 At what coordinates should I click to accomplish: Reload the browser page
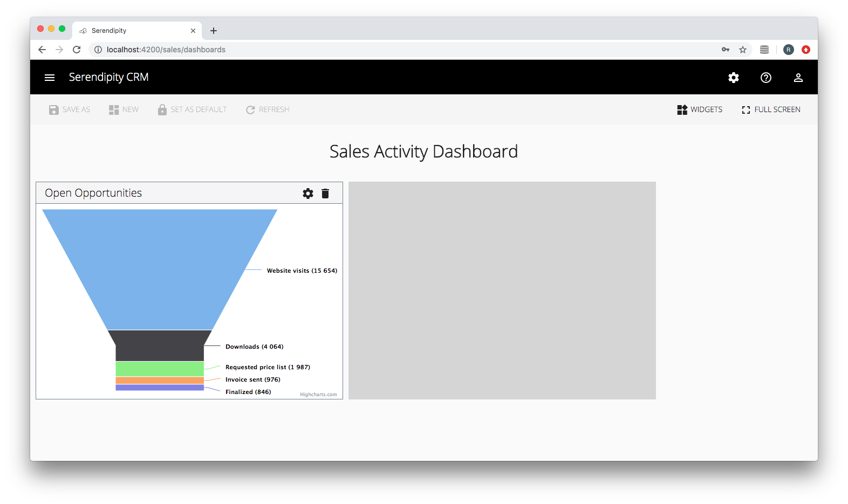tap(77, 50)
